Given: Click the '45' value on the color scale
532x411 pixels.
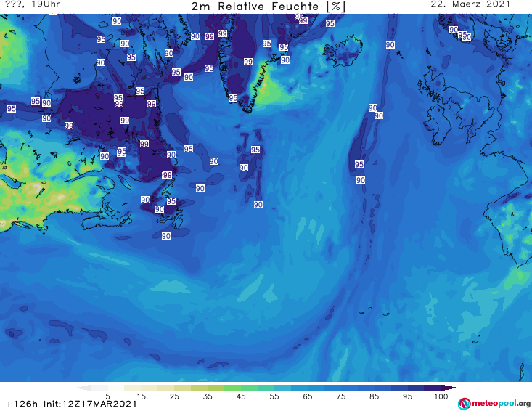Looking at the screenshot, I should 240,396.
